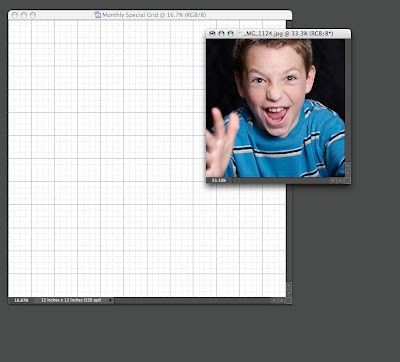
Task: Click the _MG_1124.jpg title bar file icon
Action: pyautogui.click(x=239, y=34)
